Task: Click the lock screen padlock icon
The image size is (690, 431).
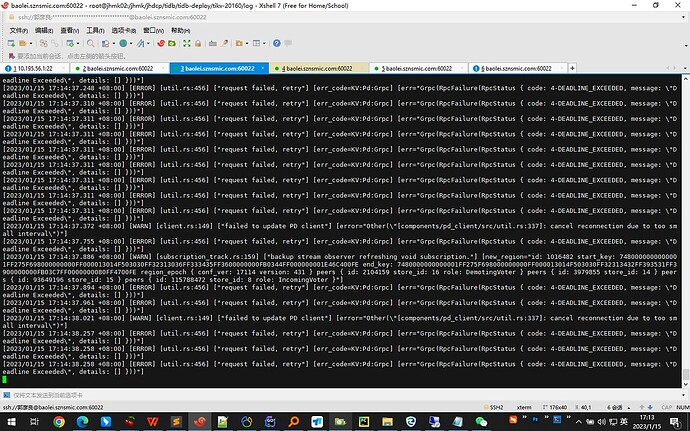Action: (198, 43)
